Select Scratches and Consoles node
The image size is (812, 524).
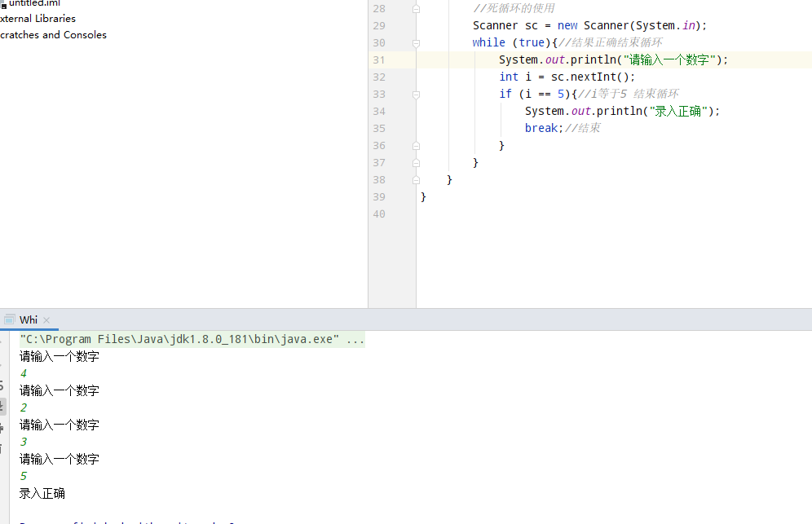(53, 35)
